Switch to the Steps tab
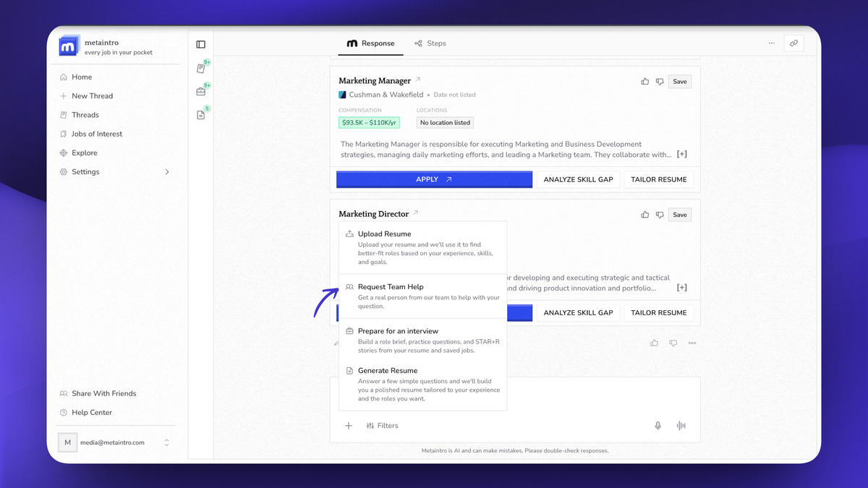This screenshot has height=488, width=868. (430, 43)
